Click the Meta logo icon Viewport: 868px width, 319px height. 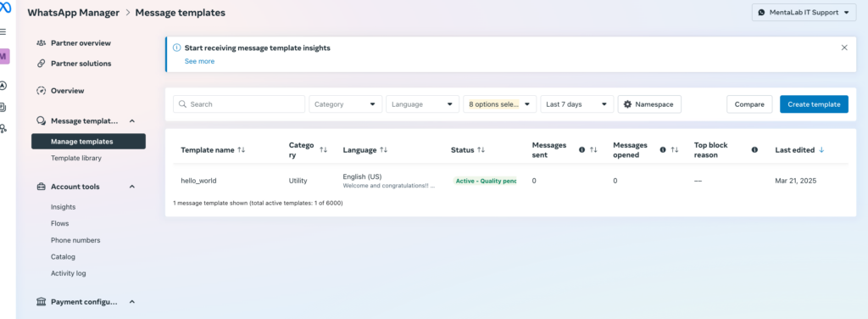4,8
